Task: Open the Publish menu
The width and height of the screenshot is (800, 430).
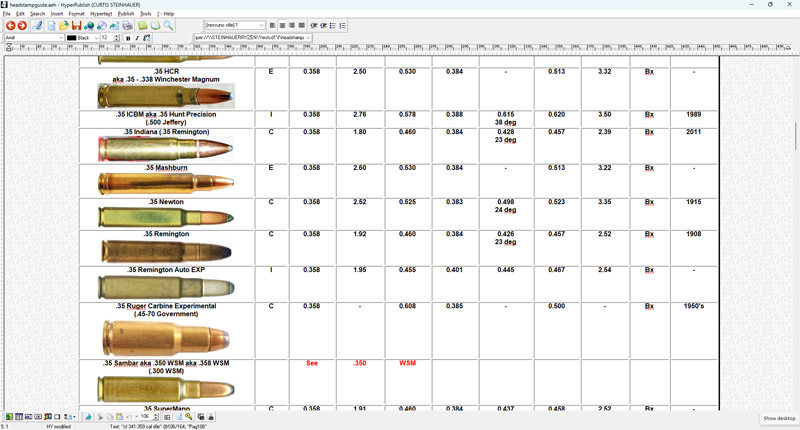Action: pos(126,14)
